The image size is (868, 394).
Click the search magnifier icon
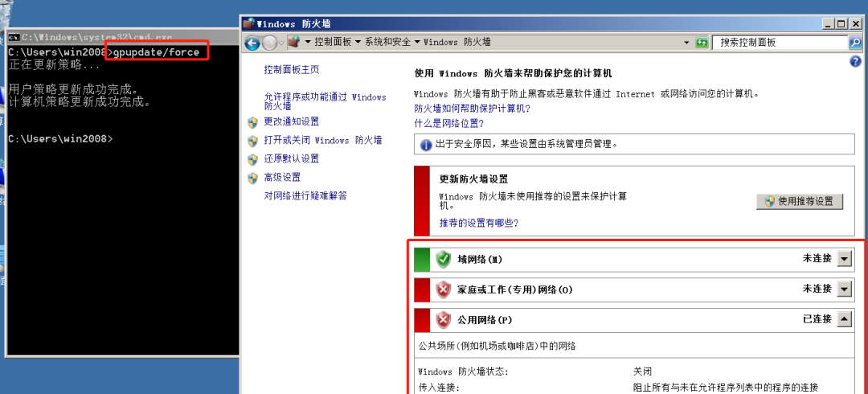coord(855,43)
